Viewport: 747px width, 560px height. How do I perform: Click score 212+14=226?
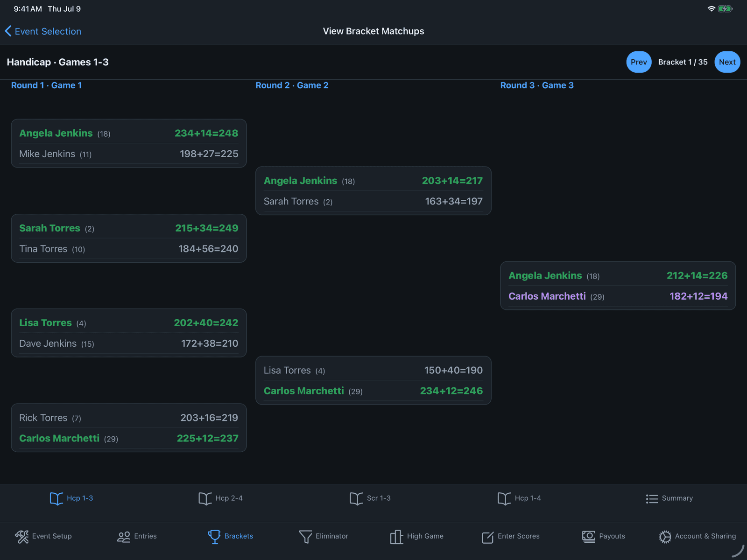click(697, 276)
